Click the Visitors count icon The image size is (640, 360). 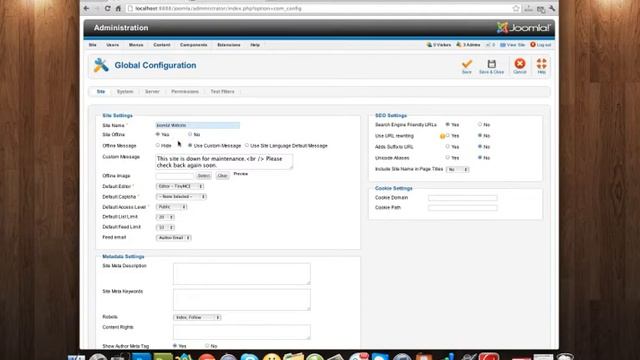pyautogui.click(x=429, y=45)
